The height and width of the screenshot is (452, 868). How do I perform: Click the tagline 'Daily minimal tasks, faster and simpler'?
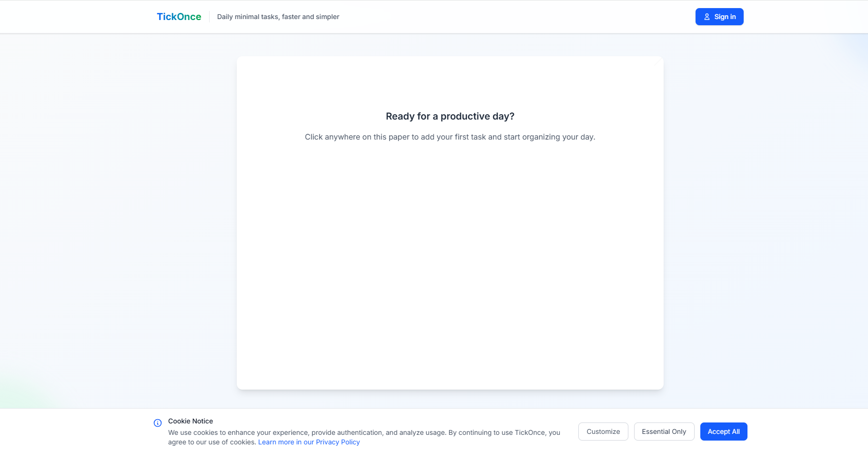pos(278,16)
